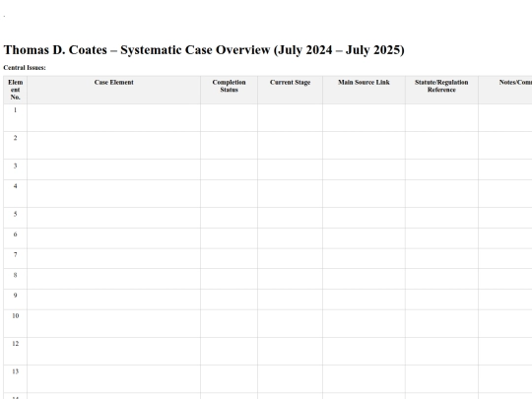Click the Current Stage column header

[290, 90]
